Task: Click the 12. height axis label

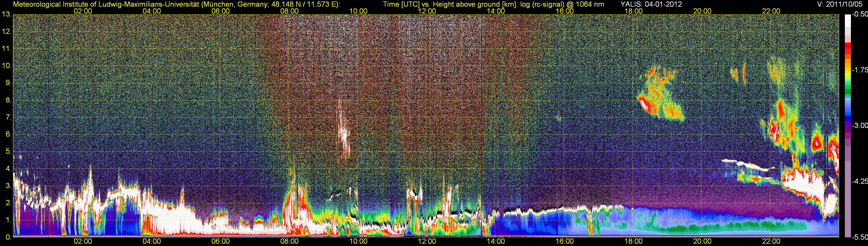Action: point(7,32)
